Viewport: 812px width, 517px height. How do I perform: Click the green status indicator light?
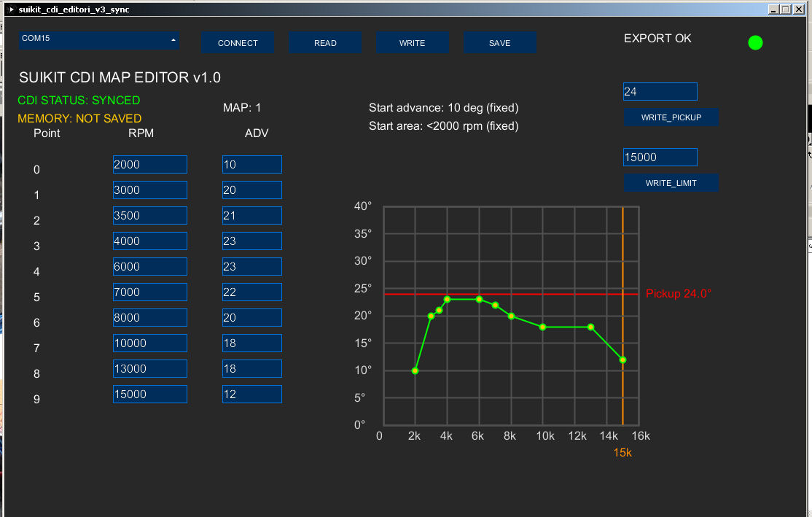tap(755, 42)
